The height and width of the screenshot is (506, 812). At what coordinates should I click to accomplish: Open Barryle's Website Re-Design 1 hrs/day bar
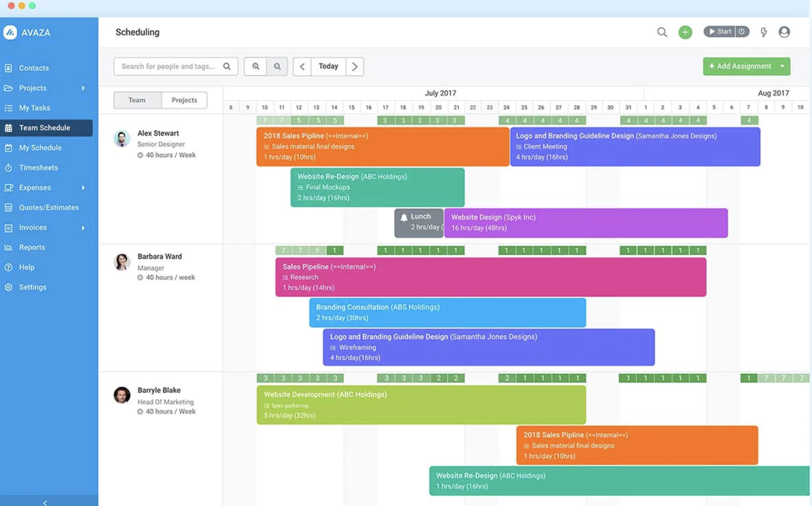click(620, 481)
